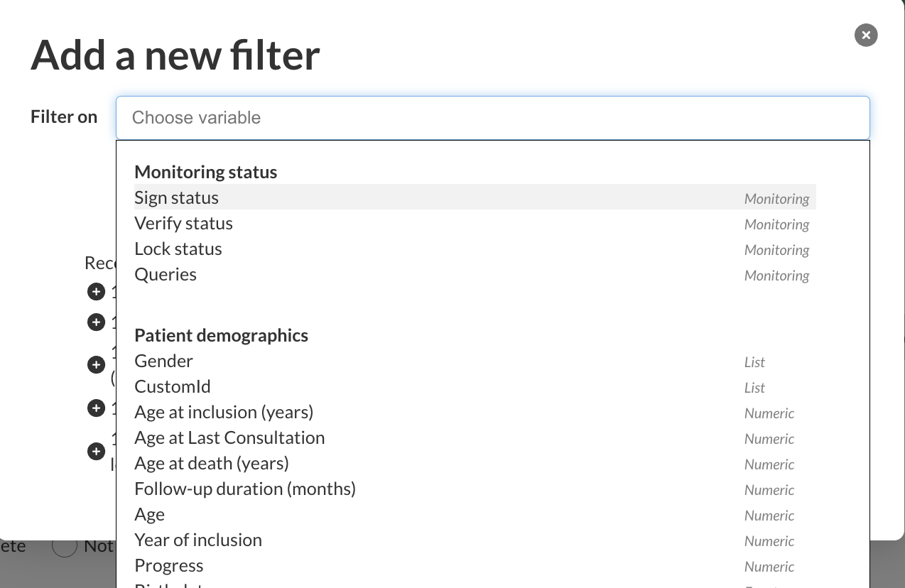905x588 pixels.
Task: Choose Gender under Patient demographics
Action: (x=164, y=361)
